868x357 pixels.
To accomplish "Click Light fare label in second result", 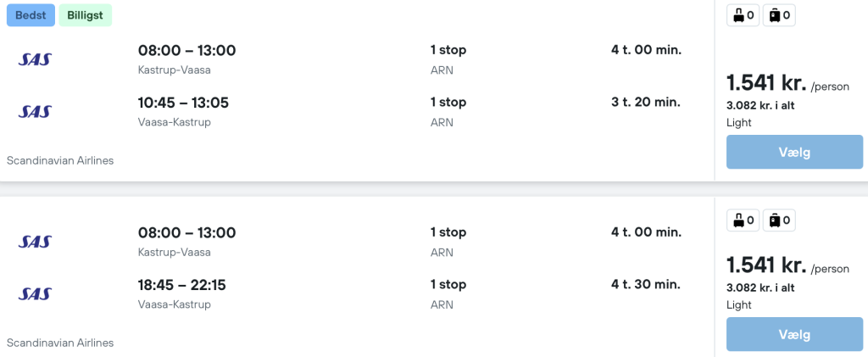I will (739, 305).
